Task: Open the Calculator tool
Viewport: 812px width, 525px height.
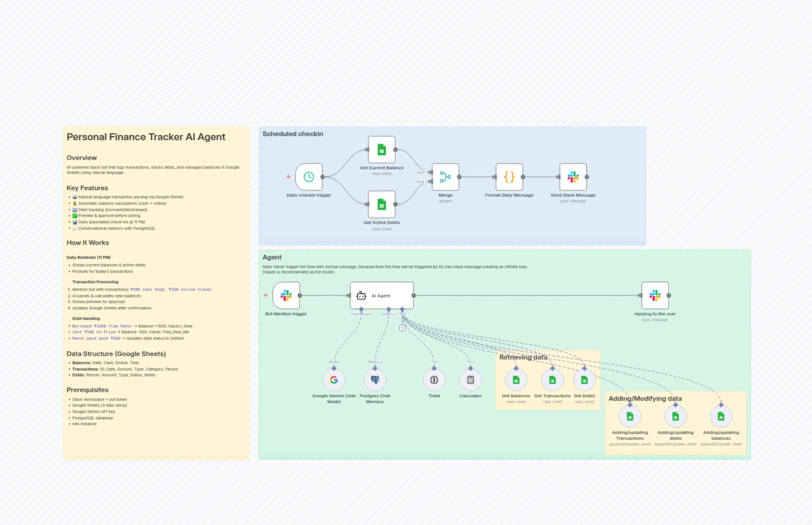Action: click(471, 380)
